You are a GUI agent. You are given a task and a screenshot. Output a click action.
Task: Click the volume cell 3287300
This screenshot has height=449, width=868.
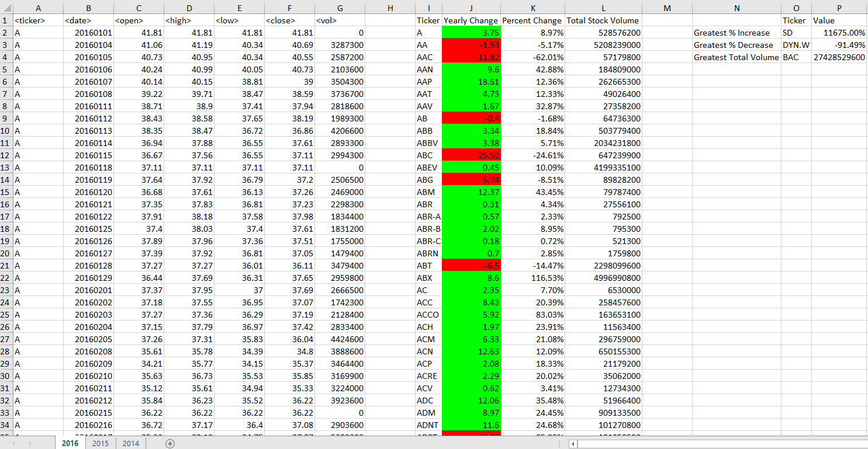(x=340, y=45)
